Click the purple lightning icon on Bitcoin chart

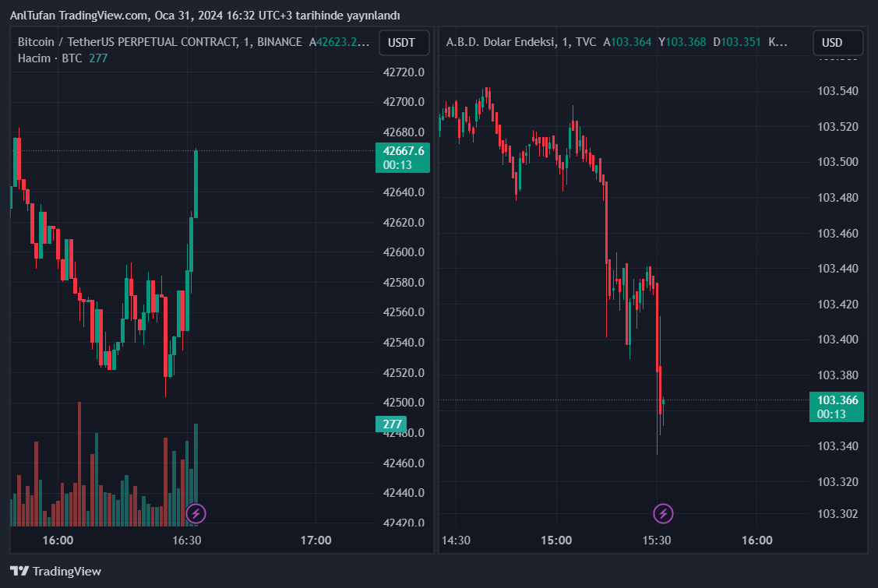click(x=196, y=513)
